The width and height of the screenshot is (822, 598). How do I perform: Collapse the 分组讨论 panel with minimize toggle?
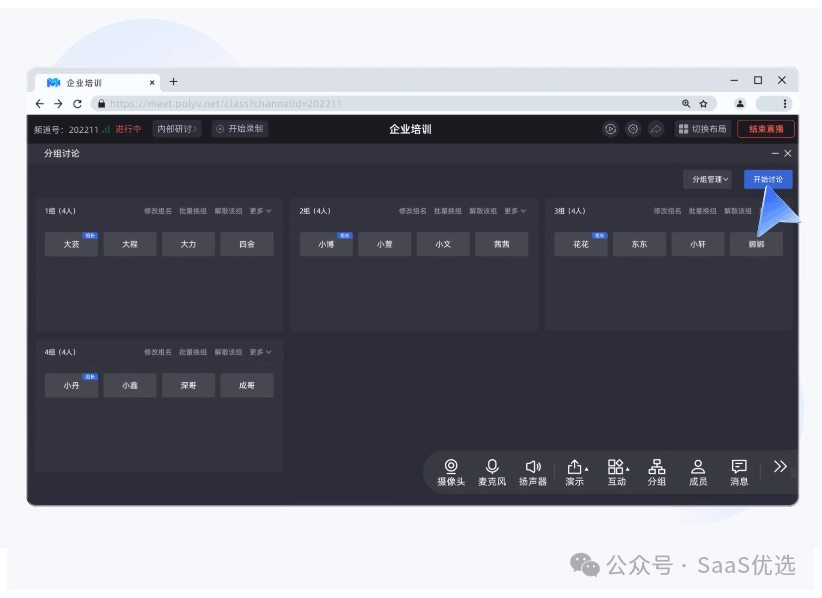(776, 153)
